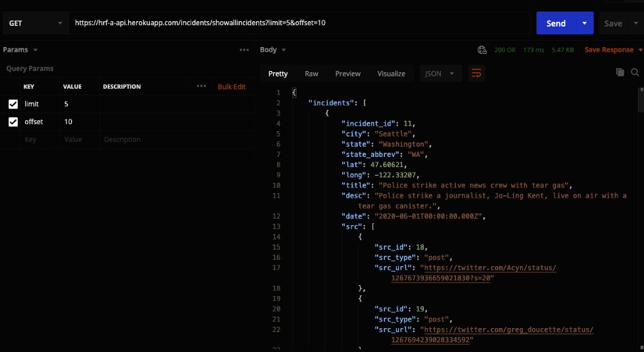This screenshot has width=644, height=352.
Task: Open the GET method dropdown
Action: point(35,23)
